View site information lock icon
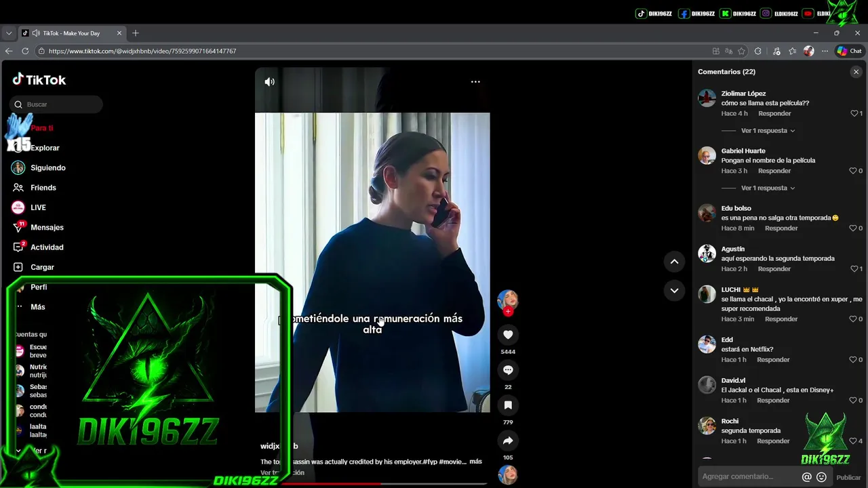Viewport: 868px width, 488px height. coord(41,51)
